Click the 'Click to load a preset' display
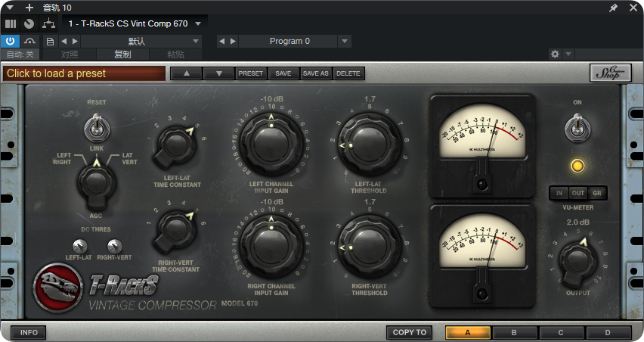The image size is (644, 342). point(84,73)
